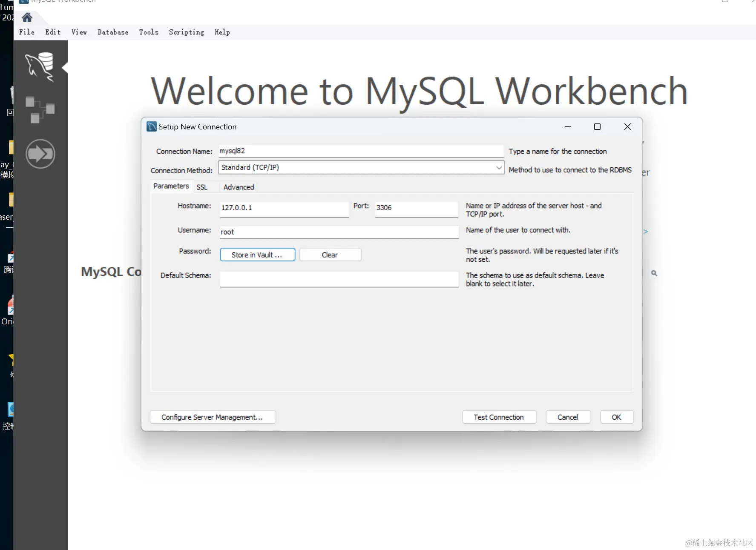The height and width of the screenshot is (550, 756).
Task: Close the Setup New Connection dialog
Action: coord(627,127)
